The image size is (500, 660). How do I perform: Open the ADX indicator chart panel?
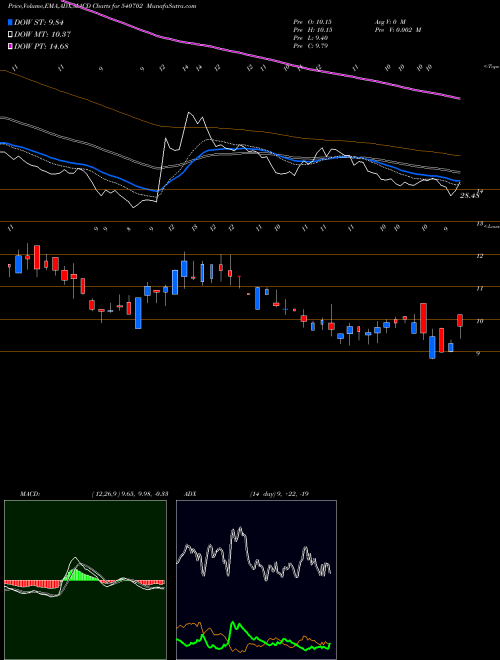(x=256, y=580)
